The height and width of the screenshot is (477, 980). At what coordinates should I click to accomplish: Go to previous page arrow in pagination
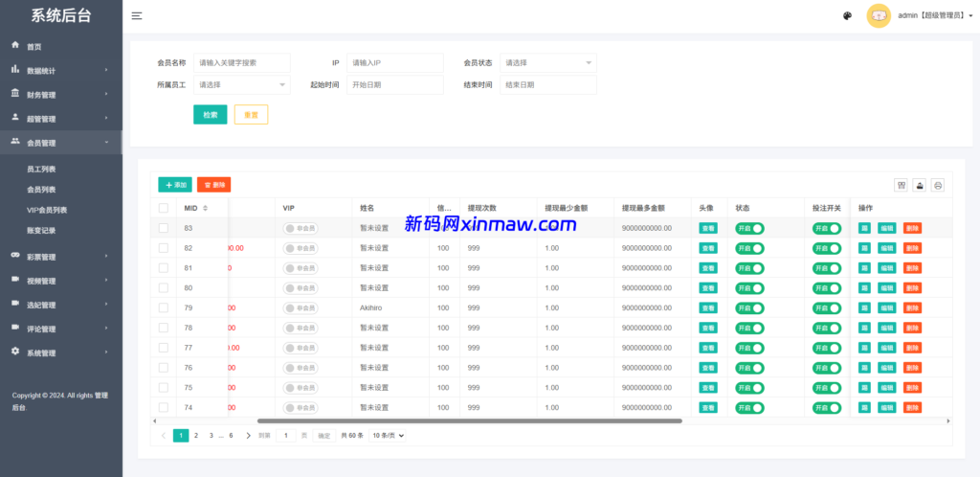click(x=164, y=436)
